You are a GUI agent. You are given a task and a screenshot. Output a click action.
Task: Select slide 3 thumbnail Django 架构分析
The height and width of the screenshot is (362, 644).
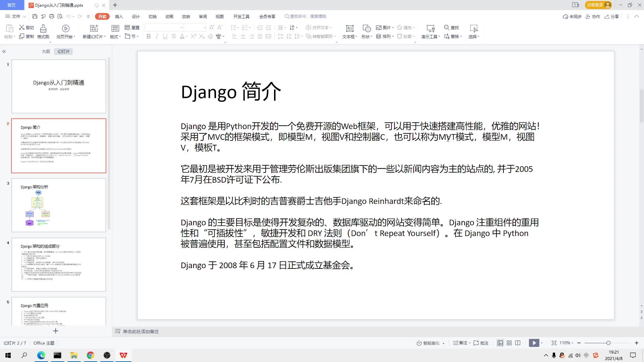click(x=59, y=205)
